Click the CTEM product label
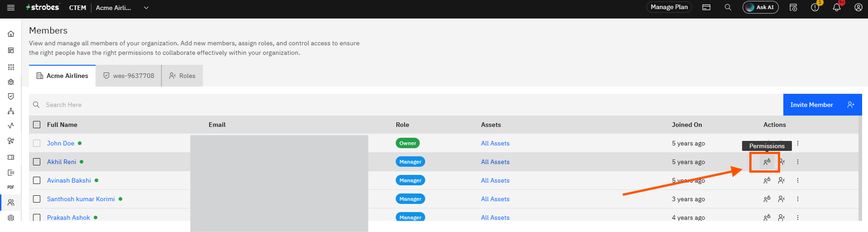 point(77,8)
